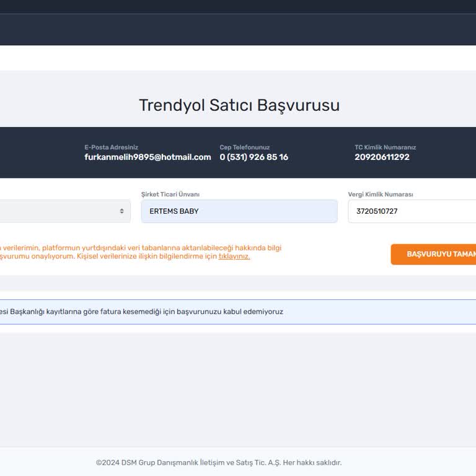Click the TC Kimlik Numaranız label
The image size is (476, 476).
pos(385,148)
